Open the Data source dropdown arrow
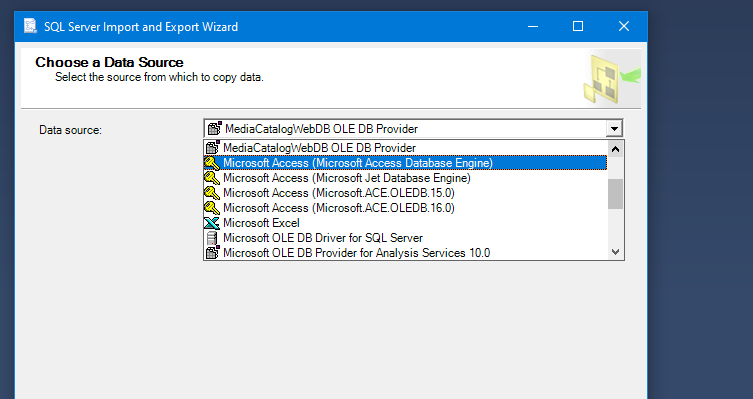 tap(614, 128)
